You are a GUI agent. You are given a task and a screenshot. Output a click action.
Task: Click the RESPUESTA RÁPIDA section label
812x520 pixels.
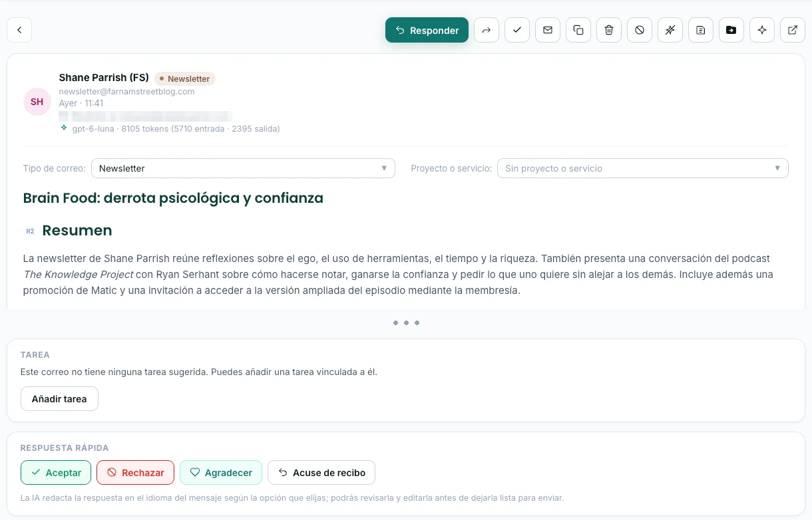coord(65,448)
